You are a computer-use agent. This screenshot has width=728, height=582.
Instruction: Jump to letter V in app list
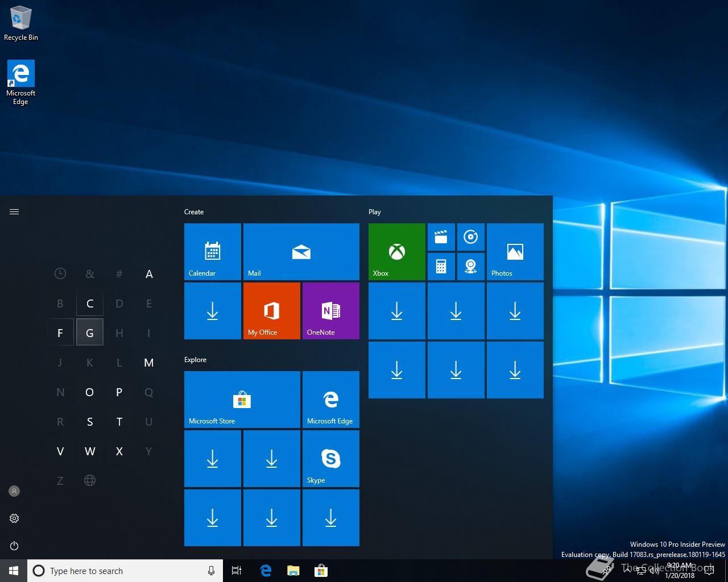pos(60,451)
